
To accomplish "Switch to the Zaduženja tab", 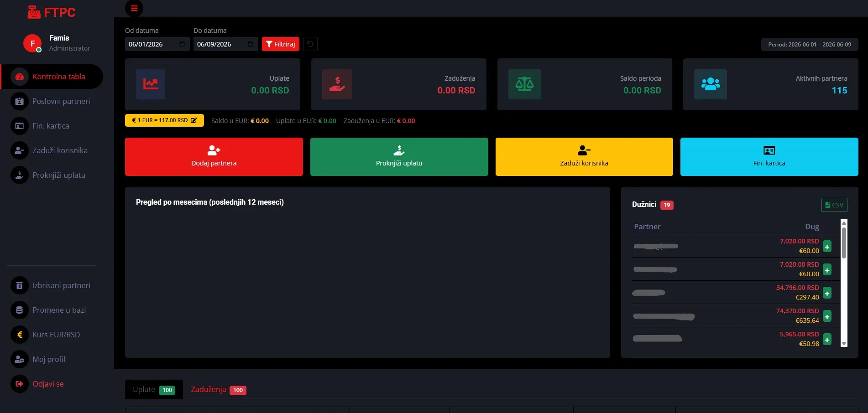I will (219, 390).
